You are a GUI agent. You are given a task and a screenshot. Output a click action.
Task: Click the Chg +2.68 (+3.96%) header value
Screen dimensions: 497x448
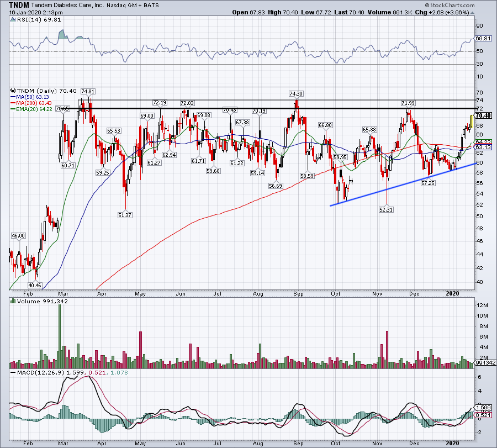pos(442,12)
